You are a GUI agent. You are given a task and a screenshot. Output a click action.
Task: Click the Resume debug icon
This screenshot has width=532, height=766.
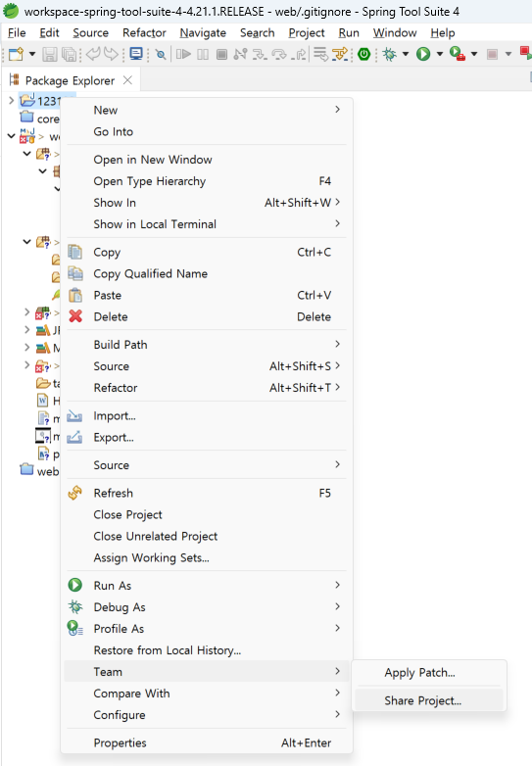tap(183, 54)
